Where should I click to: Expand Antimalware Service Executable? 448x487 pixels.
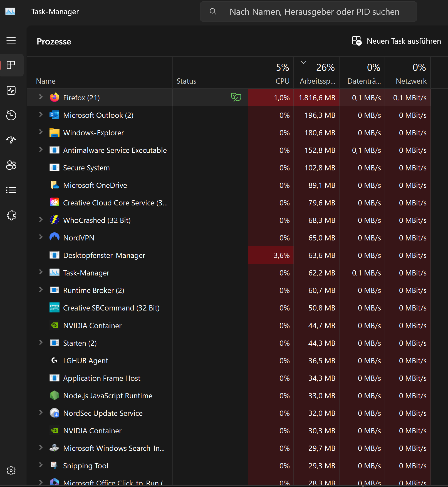coord(41,149)
